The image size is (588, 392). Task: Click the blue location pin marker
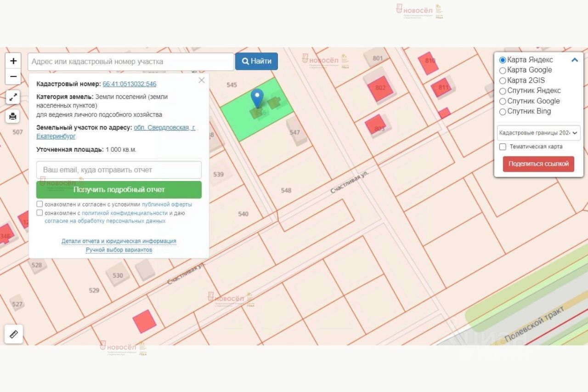[x=258, y=99]
